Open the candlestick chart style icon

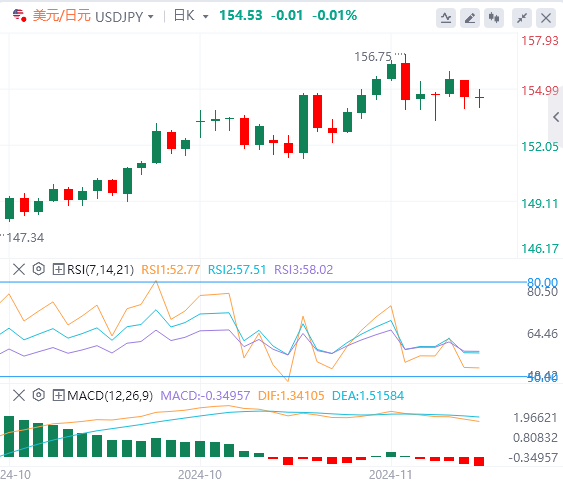click(x=494, y=17)
